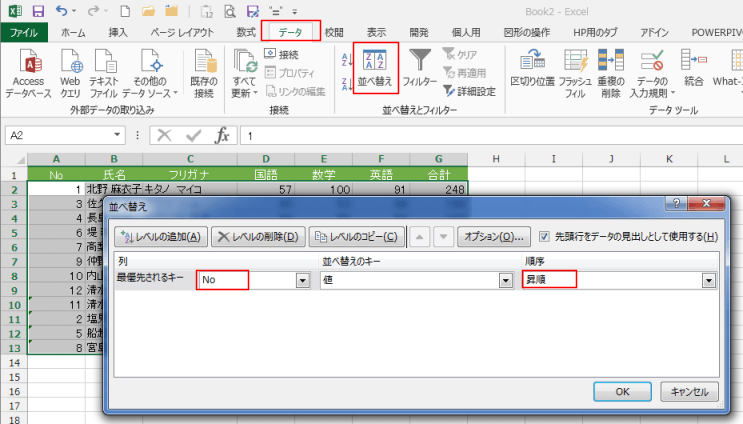Switch to the ページ レイアウト tab
This screenshot has width=743, height=424.
(x=182, y=32)
